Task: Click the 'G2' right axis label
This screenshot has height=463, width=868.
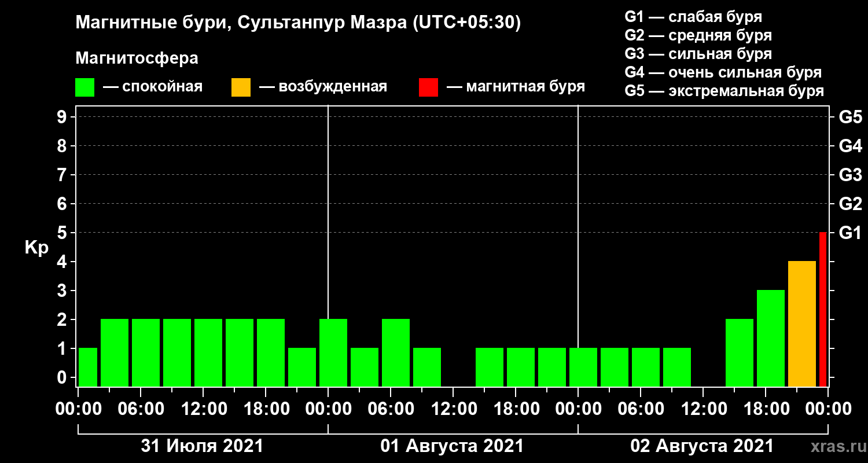Action: click(x=850, y=204)
